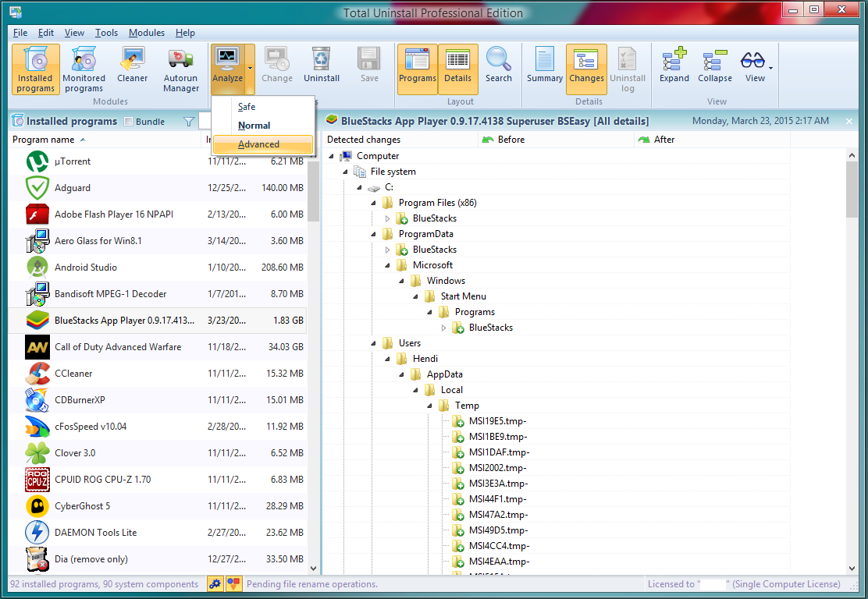The height and width of the screenshot is (599, 868).
Task: Collapse the Program Files (x86) folder
Action: [x=373, y=203]
